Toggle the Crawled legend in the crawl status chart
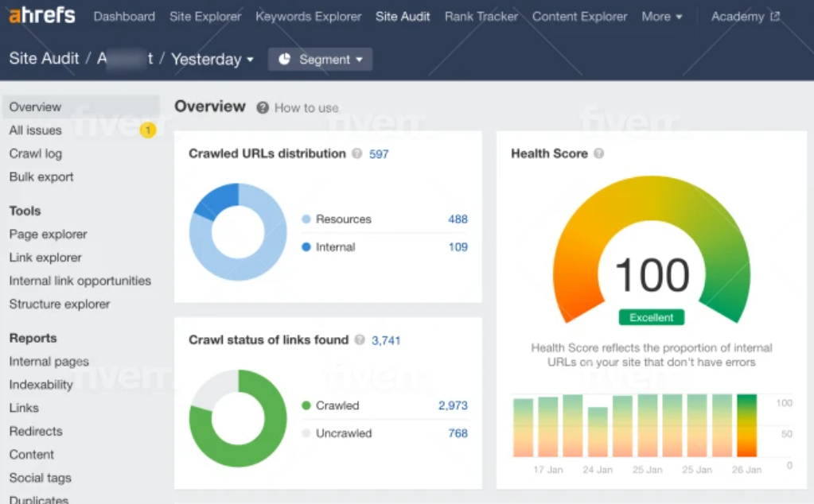 [335, 405]
